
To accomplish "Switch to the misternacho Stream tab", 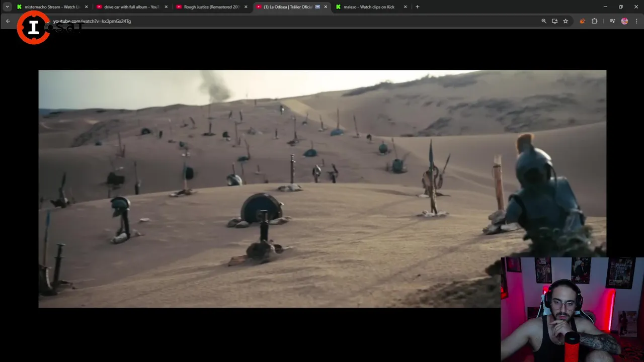I will click(53, 7).
